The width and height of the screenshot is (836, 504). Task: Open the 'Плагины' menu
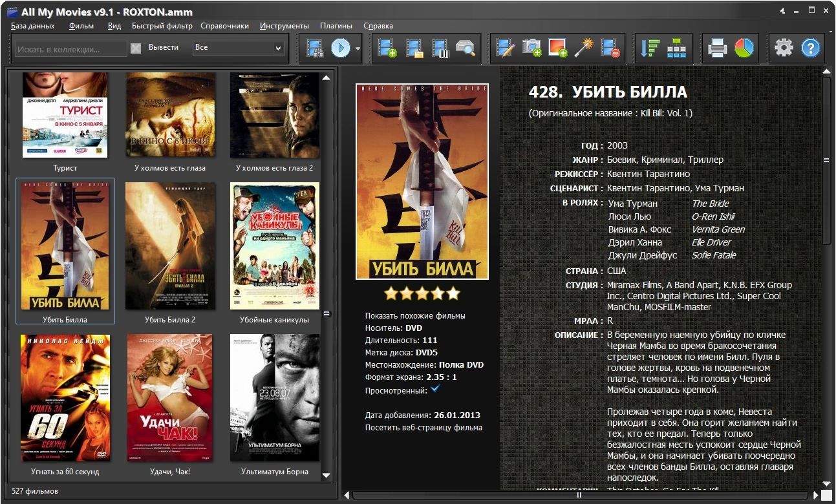336,26
